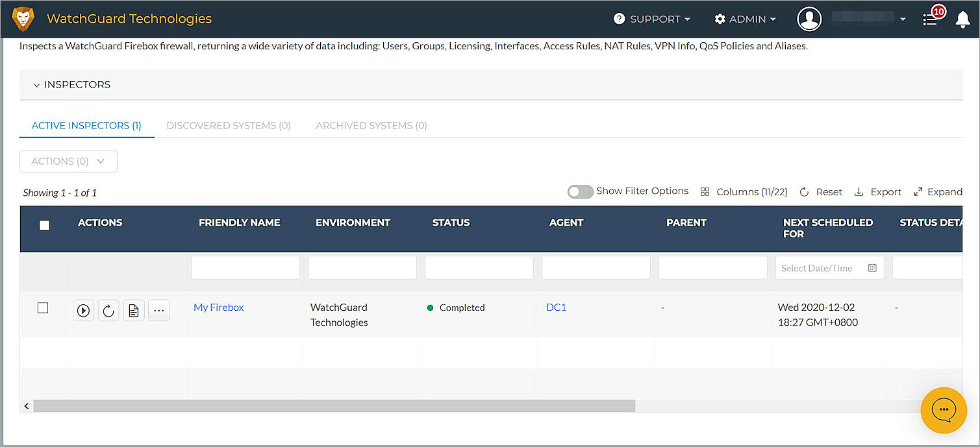The width and height of the screenshot is (980, 447).
Task: Select the My Firebox row checkbox
Action: (43, 308)
